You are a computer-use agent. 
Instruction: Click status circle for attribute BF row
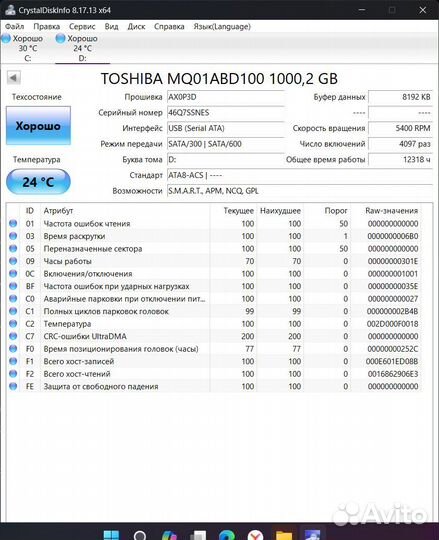(13, 286)
